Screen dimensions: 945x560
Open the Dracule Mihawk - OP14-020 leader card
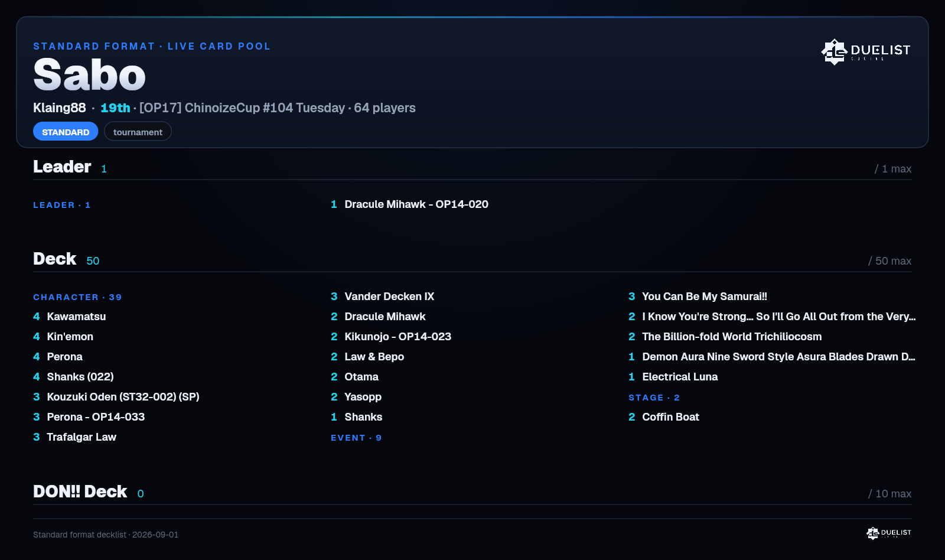(x=409, y=204)
